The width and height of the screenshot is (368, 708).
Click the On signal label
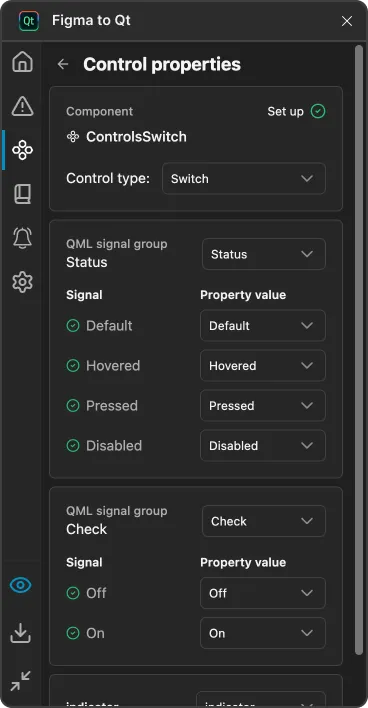coord(95,633)
